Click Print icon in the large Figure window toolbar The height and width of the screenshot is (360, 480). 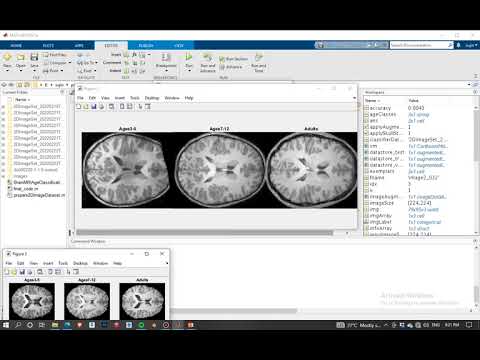101,107
